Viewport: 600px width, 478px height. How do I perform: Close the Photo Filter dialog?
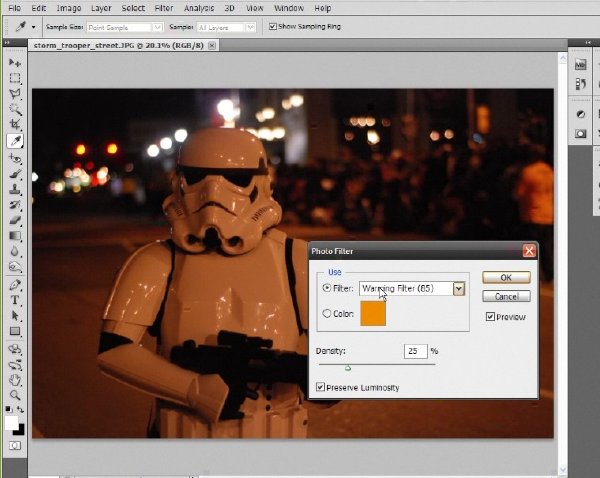point(530,251)
